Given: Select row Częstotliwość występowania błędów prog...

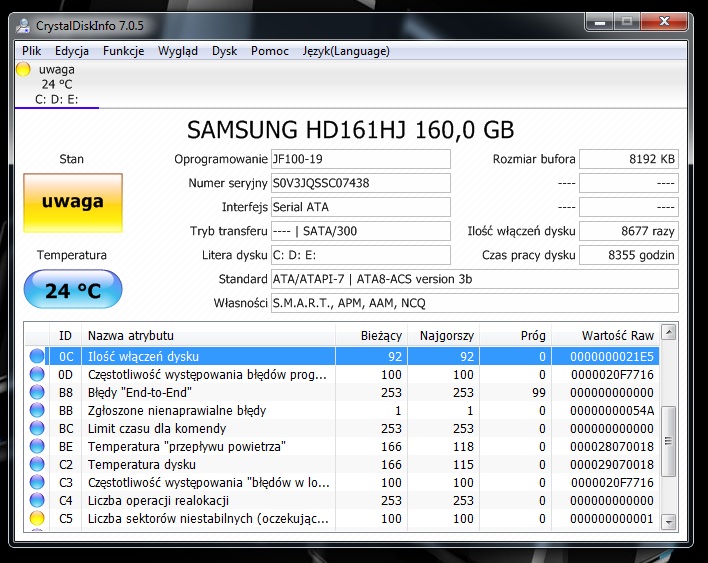Looking at the screenshot, I should [x=342, y=374].
